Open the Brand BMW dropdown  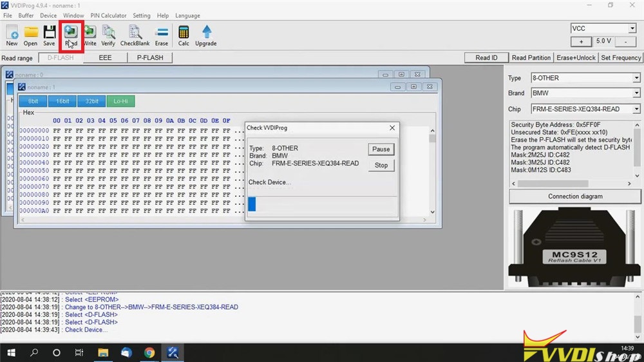tap(636, 93)
